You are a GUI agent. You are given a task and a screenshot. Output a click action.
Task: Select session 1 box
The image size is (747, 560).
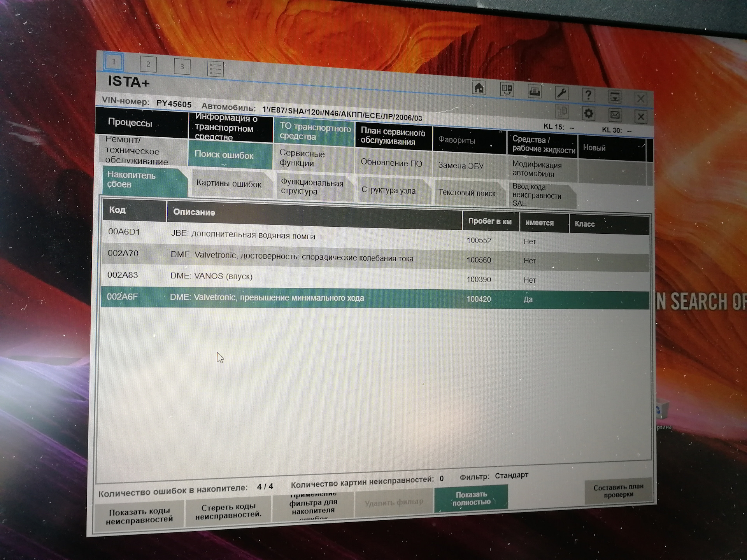pos(114,62)
